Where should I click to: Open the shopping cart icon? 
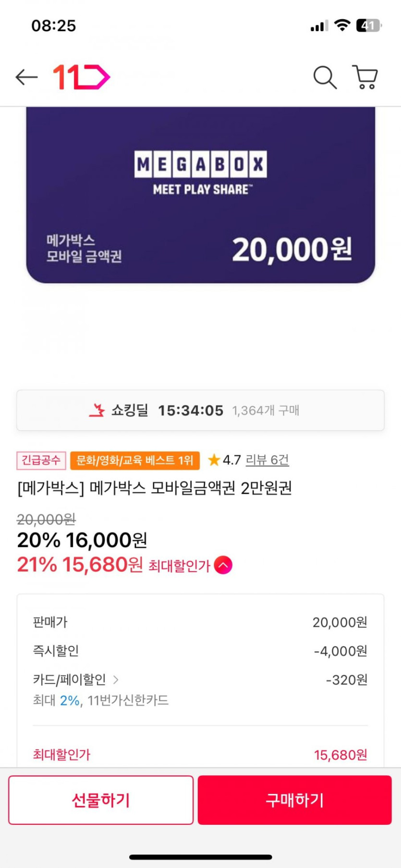(365, 77)
